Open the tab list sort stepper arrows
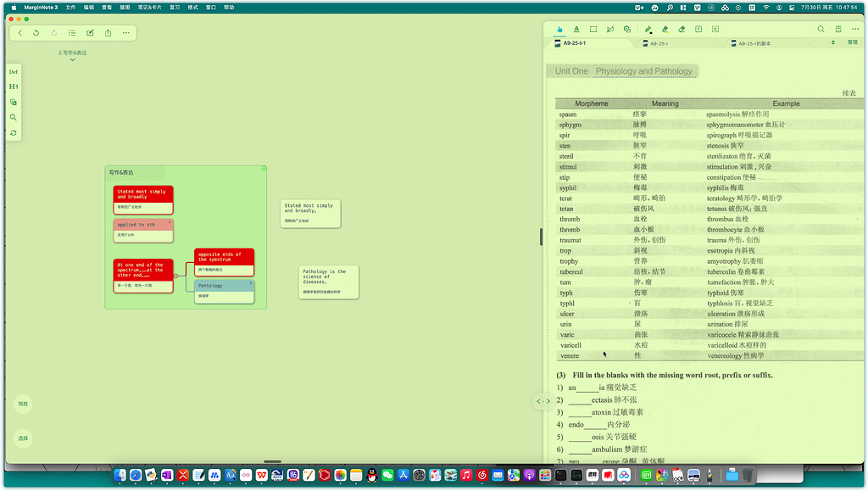Screen dimensions: 868x491 832,42
